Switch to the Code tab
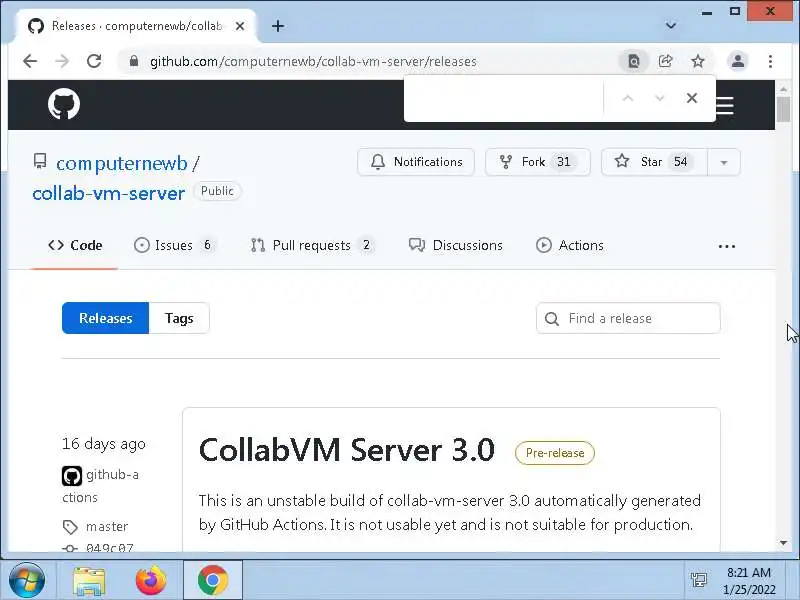Image resolution: width=800 pixels, height=600 pixels. [75, 245]
